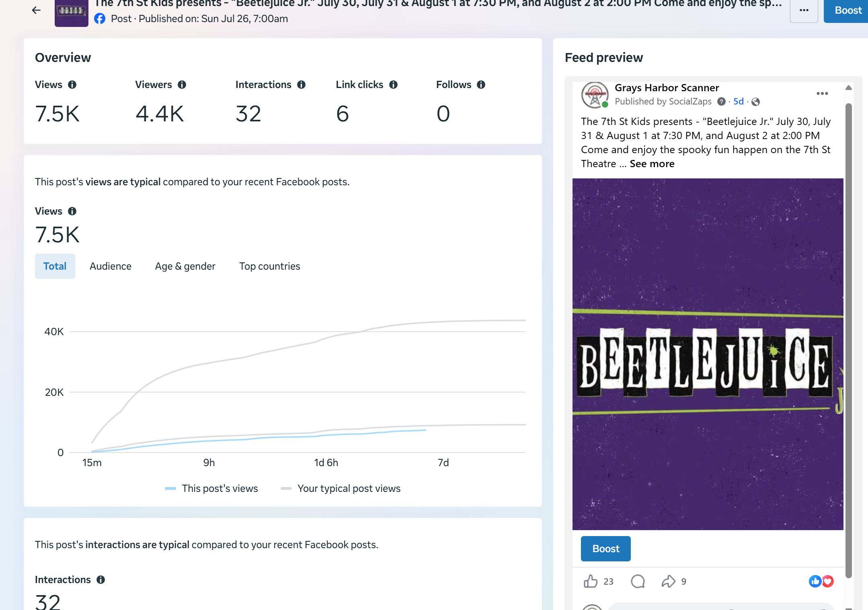
Task: Open feed post three-dots menu
Action: [822, 94]
